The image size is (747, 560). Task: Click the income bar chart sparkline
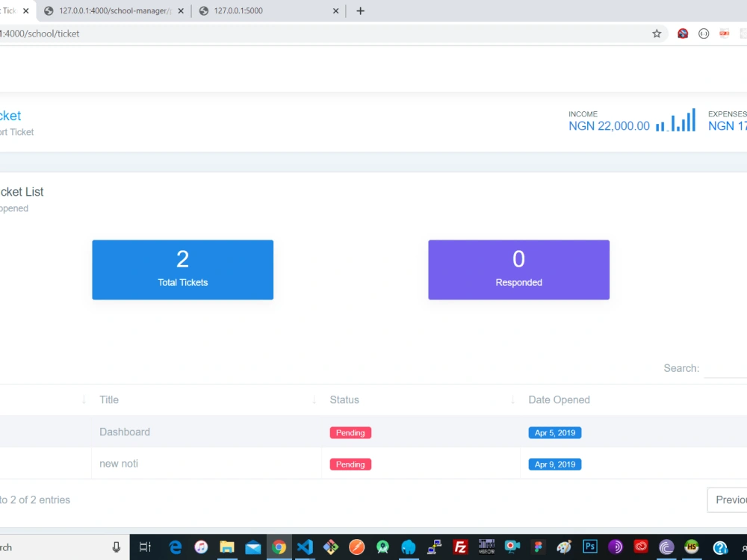click(675, 120)
